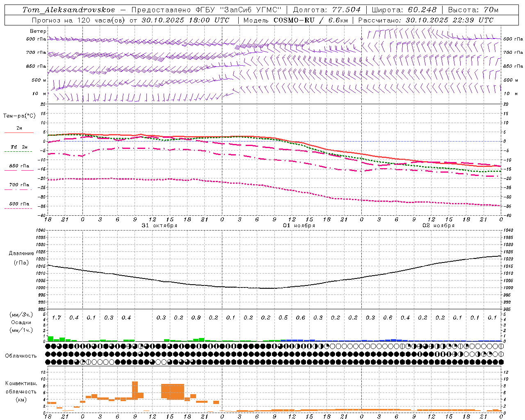This screenshot has height=420, width=525.
Task: Click the red '2м' legend line sample
Action: click(x=19, y=133)
